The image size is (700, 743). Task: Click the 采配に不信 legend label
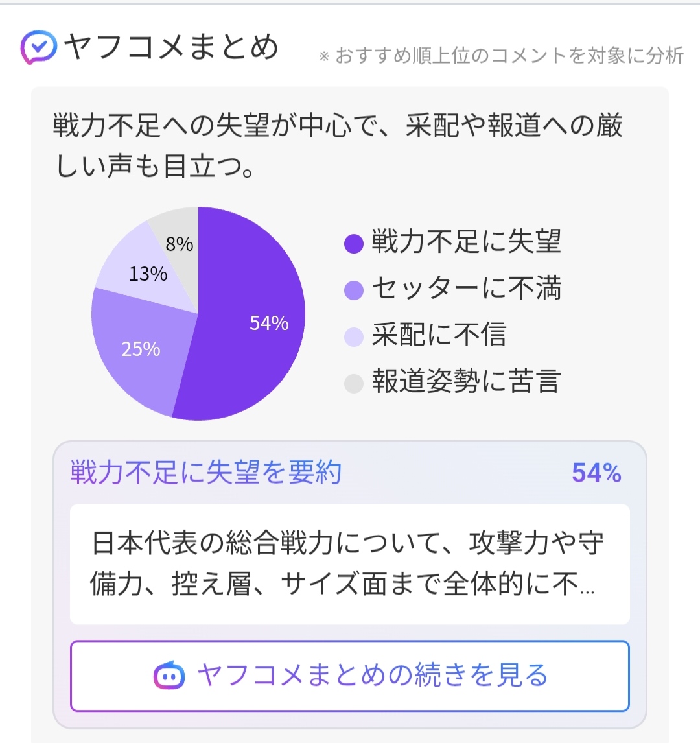point(439,335)
